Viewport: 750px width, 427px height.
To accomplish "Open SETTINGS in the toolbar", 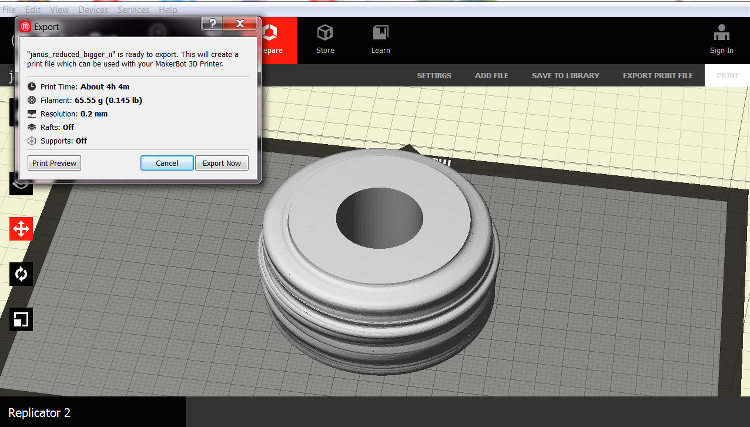I will click(x=434, y=76).
